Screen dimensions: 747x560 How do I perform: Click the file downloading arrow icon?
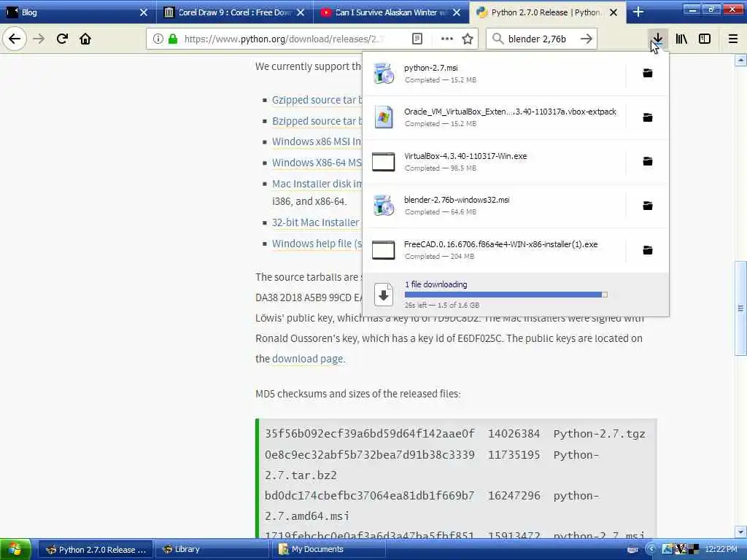[384, 295]
